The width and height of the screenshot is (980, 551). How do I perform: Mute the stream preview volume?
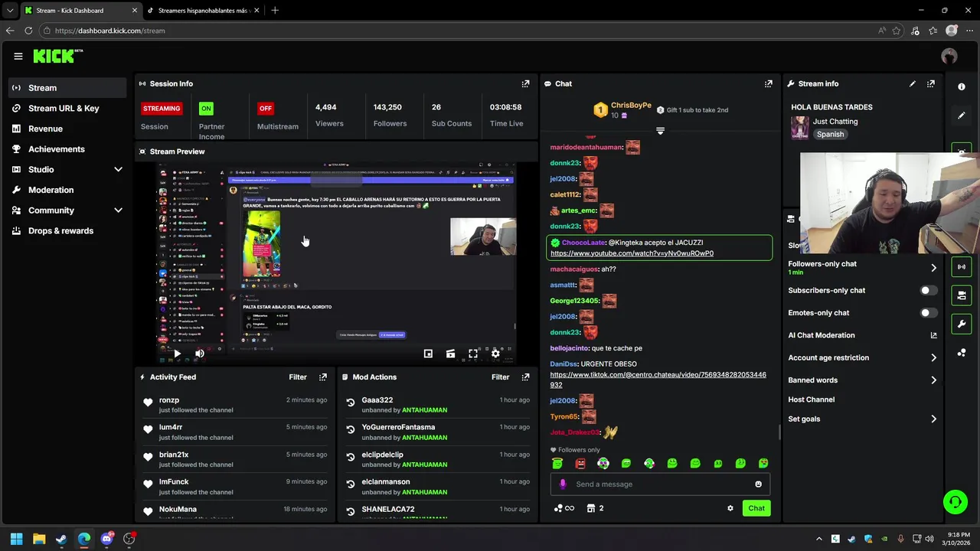point(200,354)
